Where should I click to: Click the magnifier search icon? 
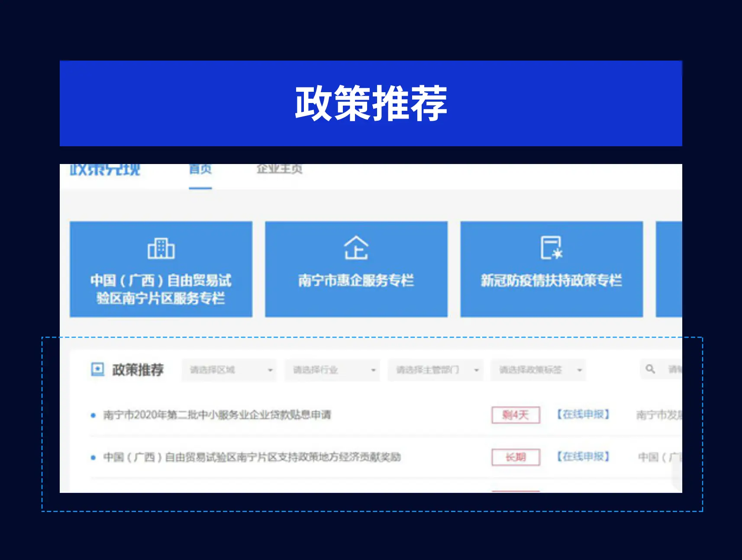[x=650, y=369]
